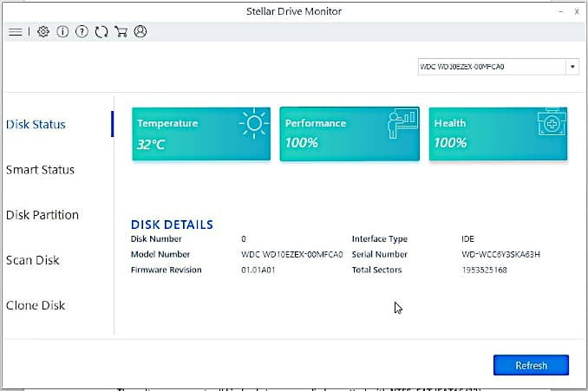Select total sectors value 1953525168
The image size is (588, 391).
pos(484,270)
